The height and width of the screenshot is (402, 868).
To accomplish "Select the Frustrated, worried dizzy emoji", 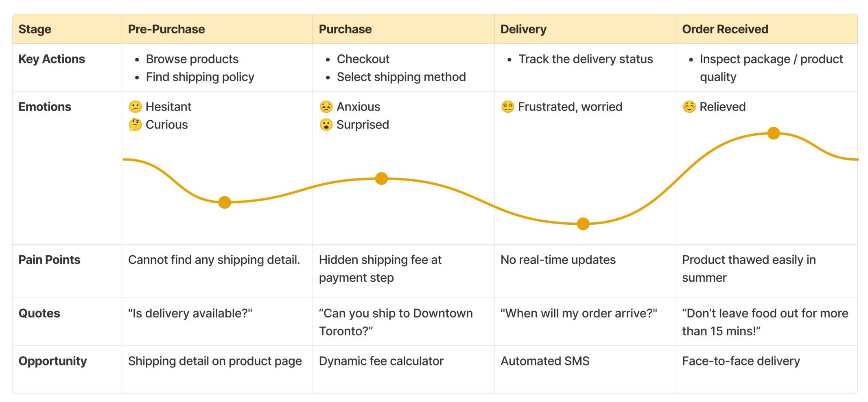I will coord(507,107).
